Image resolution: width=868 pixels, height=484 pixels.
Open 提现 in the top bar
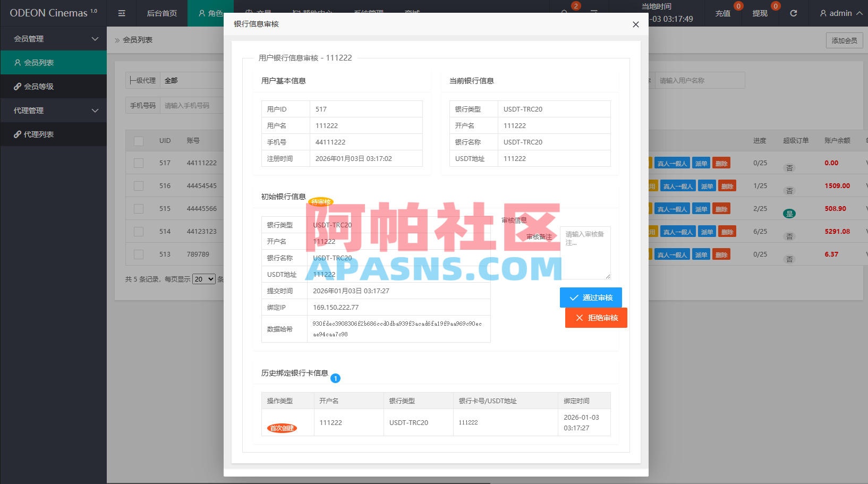coord(760,13)
